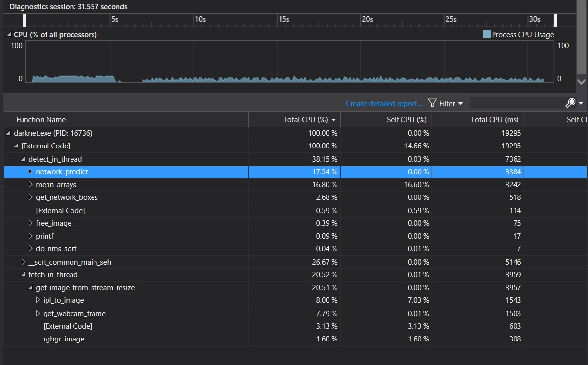Click the graph panel vertical scrollbar thumb
The width and height of the screenshot is (588, 365).
(x=582, y=38)
